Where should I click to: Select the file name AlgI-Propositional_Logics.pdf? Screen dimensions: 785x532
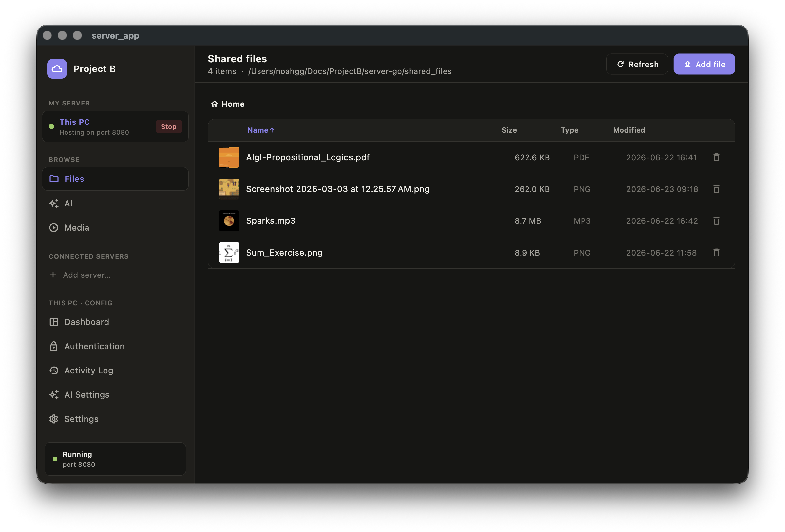click(308, 157)
